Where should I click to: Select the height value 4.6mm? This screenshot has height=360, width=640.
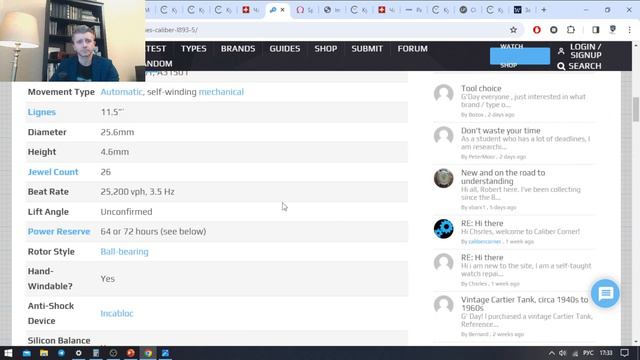115,152
